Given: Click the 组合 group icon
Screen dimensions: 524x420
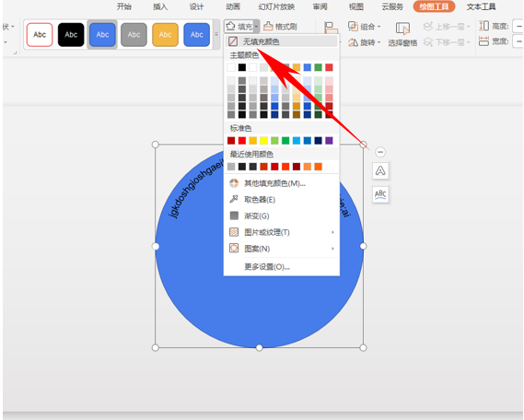Looking at the screenshot, I should pos(353,26).
